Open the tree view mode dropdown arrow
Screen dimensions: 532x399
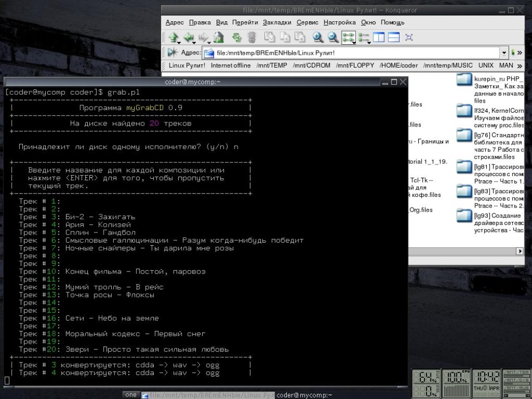point(369,43)
